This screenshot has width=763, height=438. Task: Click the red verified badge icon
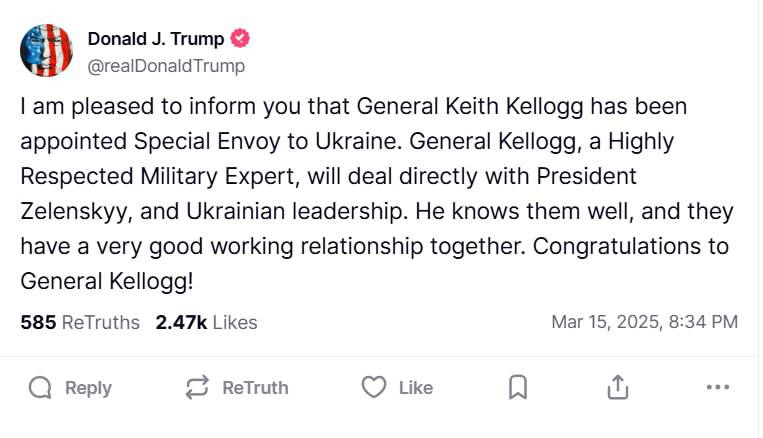[x=240, y=39]
